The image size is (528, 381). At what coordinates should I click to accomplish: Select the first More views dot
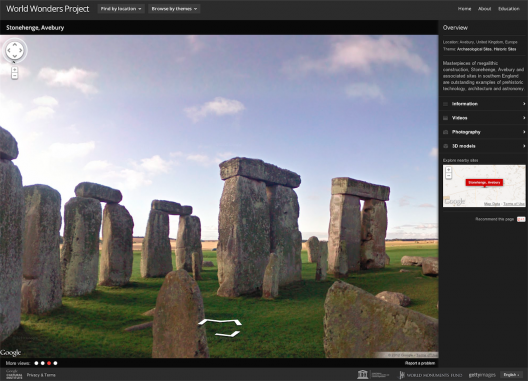36,363
